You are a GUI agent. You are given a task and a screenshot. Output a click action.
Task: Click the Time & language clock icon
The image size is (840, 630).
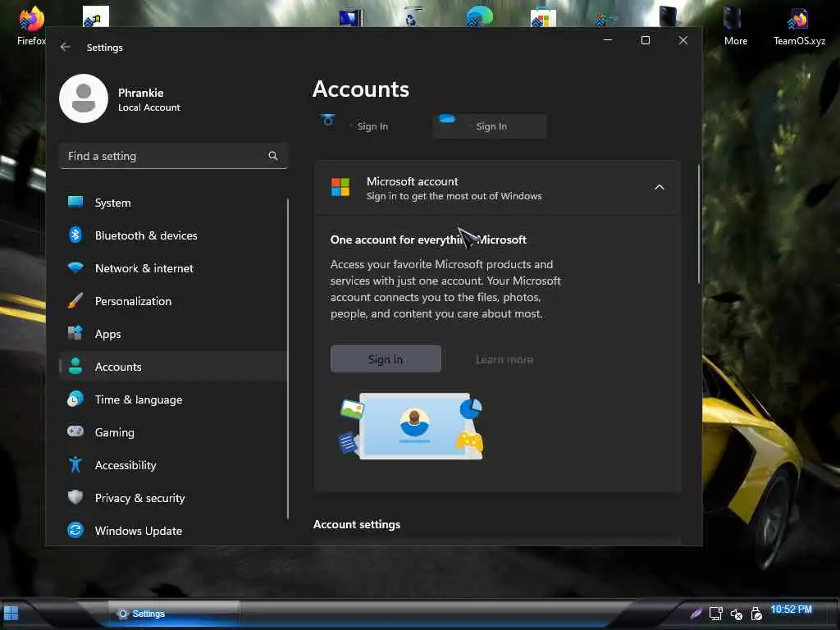coord(75,399)
